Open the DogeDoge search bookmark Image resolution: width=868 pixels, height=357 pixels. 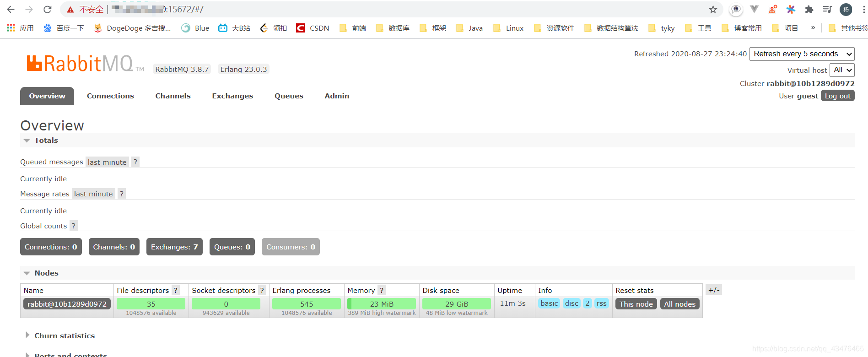(x=132, y=28)
